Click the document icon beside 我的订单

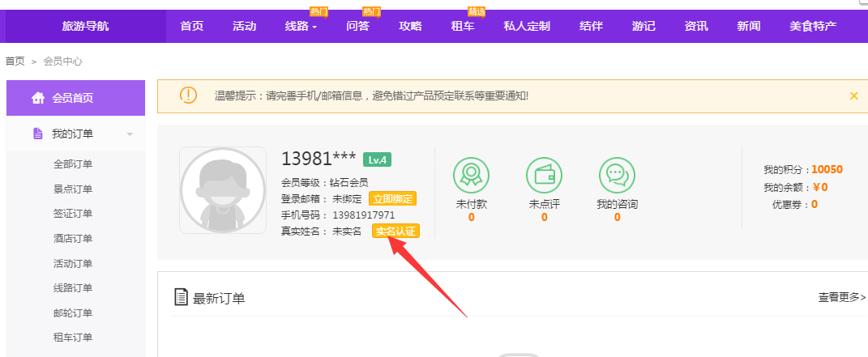click(x=38, y=134)
